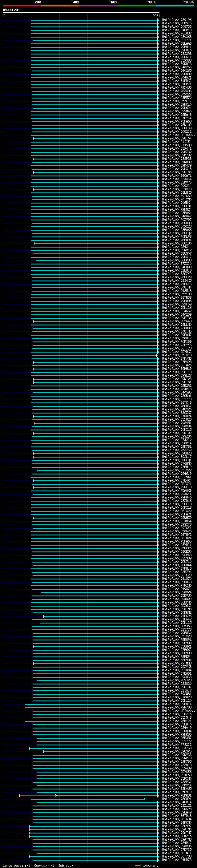Screen dimensions: 197x868
Task: Select hit UniRef100_Q76HM0
Action: 177,464
